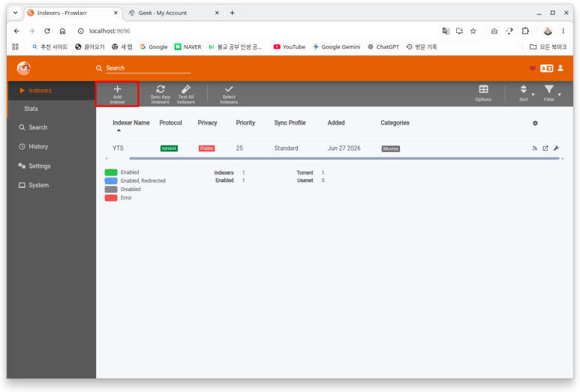The width and height of the screenshot is (580, 392).
Task: Focus the Prowlarr search field
Action: point(148,68)
